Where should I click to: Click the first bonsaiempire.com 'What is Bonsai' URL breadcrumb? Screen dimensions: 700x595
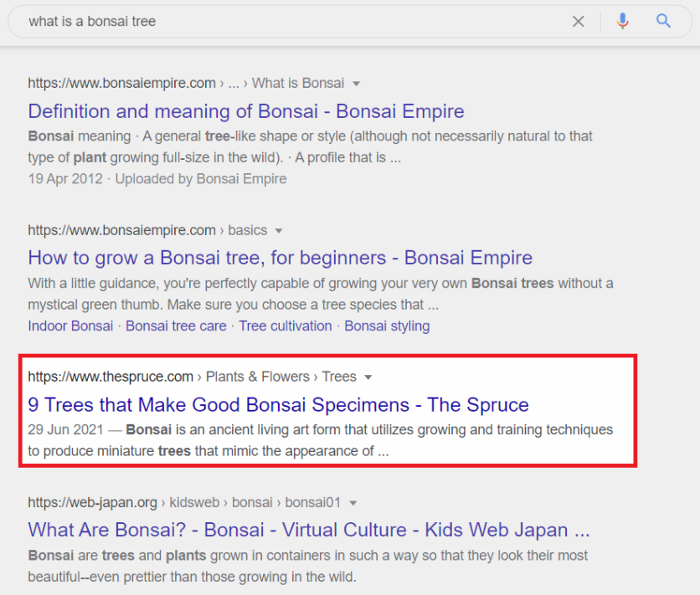(298, 83)
